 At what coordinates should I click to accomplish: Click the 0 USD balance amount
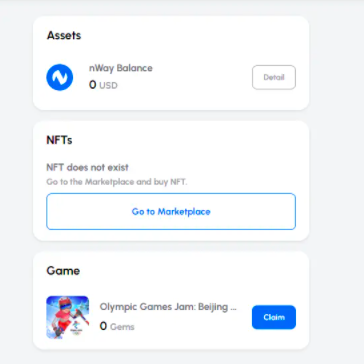click(x=103, y=85)
